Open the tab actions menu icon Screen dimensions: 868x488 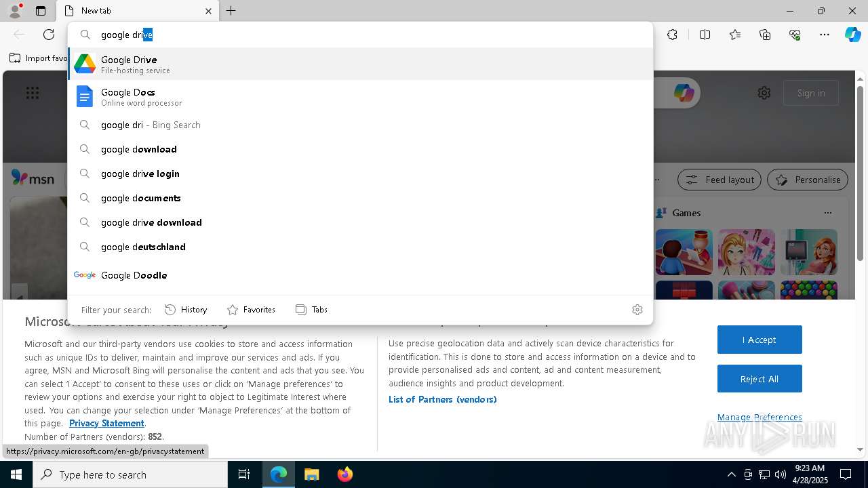pos(41,11)
